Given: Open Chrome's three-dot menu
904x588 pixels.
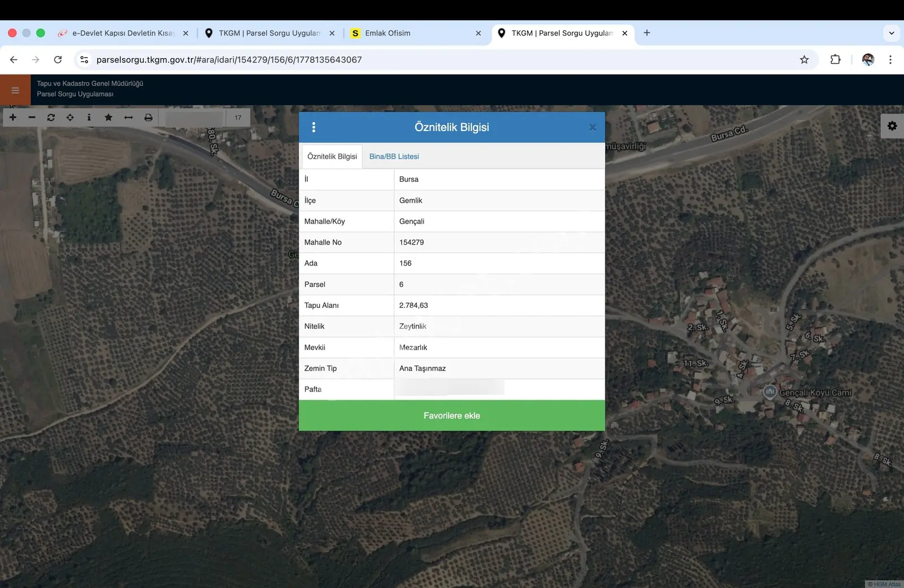Looking at the screenshot, I should pos(890,59).
